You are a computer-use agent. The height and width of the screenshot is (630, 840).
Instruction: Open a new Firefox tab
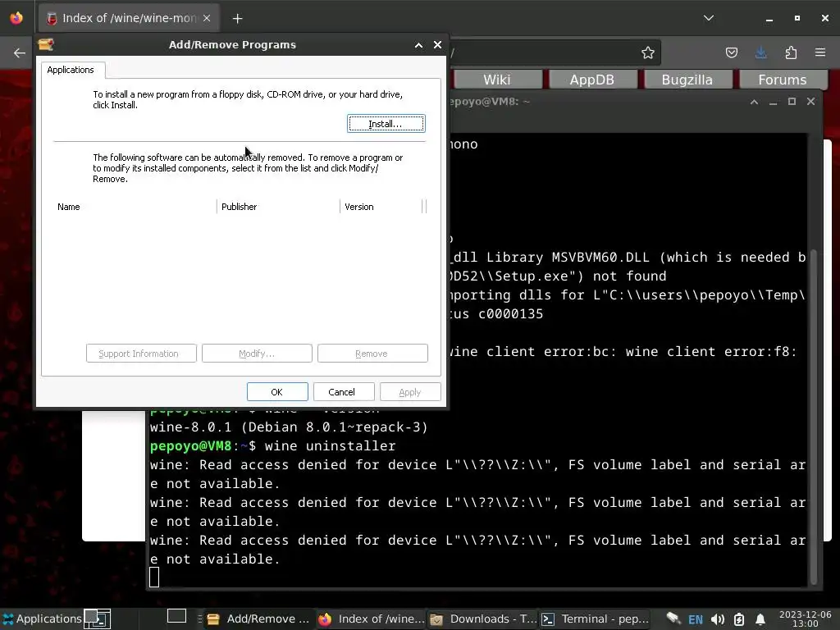237,19
